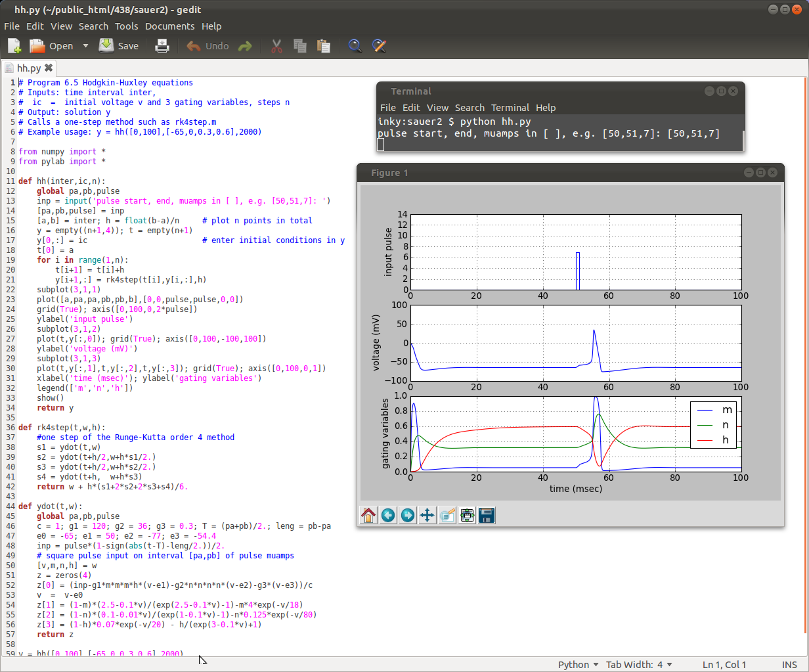Select the Pan move tool in Figure 1
This screenshot has height=672, width=809.
tap(427, 515)
